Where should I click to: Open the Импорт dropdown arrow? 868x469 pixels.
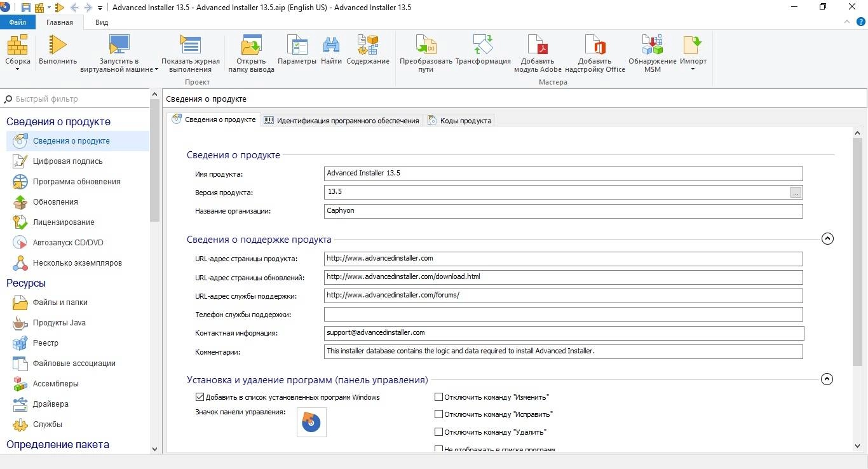click(x=693, y=69)
